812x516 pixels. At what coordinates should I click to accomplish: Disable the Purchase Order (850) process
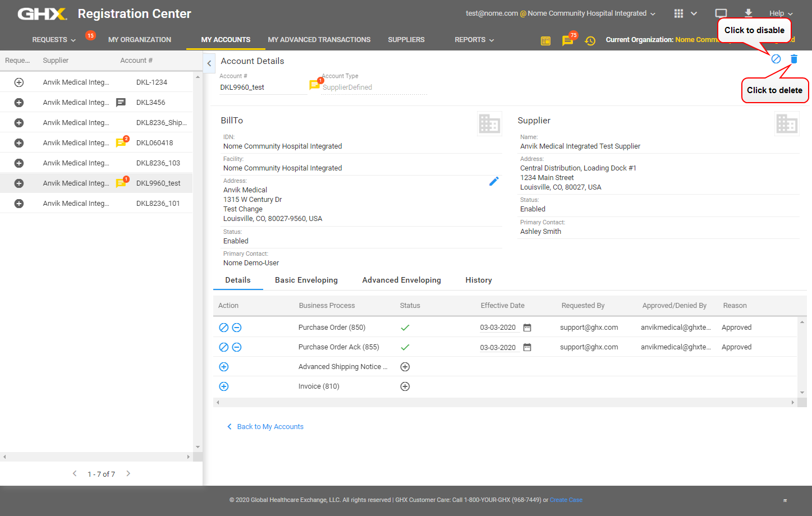[223, 328]
